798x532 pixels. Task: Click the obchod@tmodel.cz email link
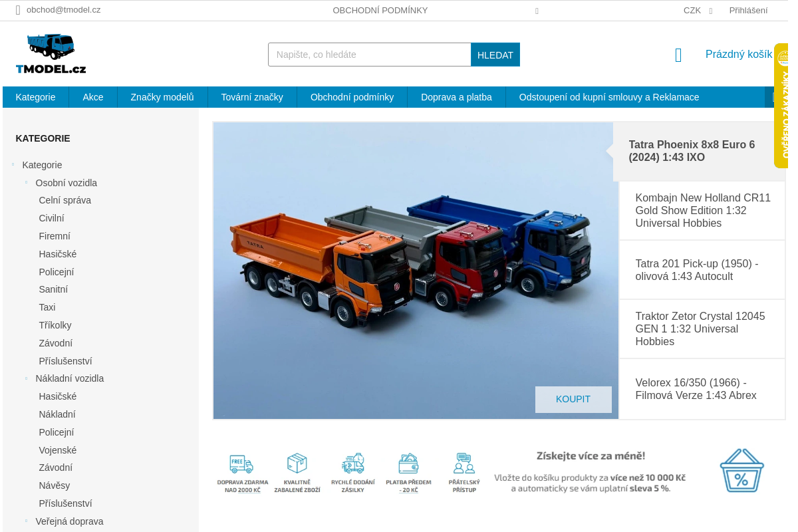coord(63,10)
